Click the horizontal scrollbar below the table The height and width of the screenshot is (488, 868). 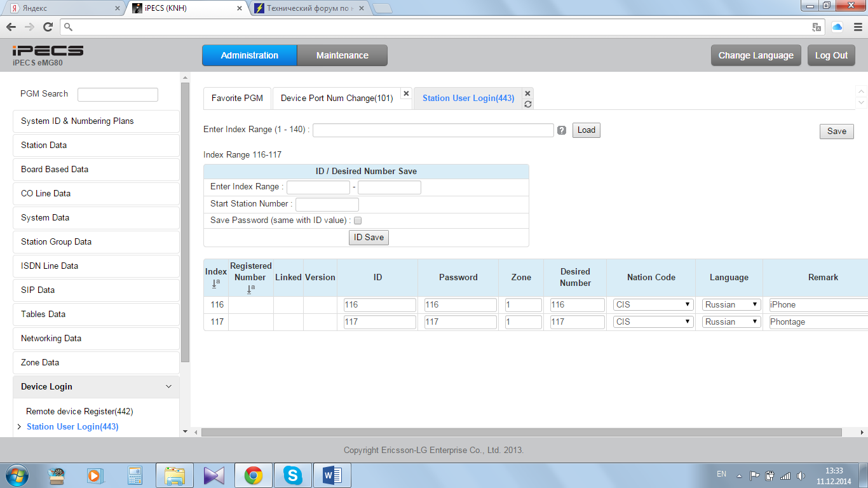click(x=521, y=432)
